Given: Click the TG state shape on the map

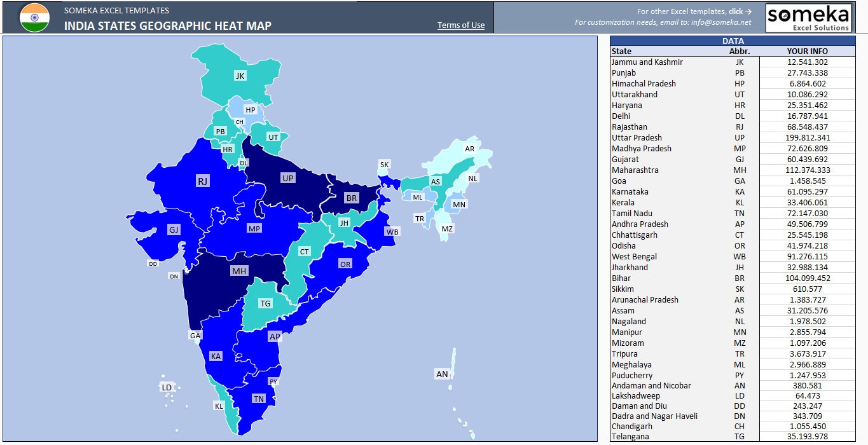Looking at the screenshot, I should point(266,303).
